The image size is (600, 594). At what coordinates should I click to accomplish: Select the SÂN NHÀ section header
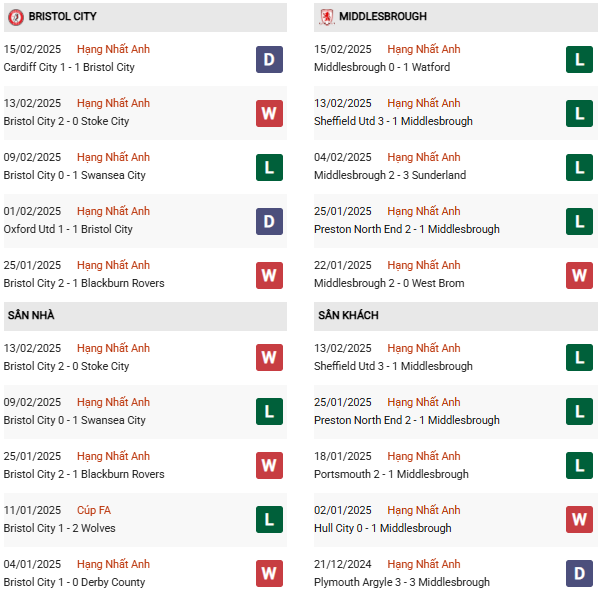(31, 316)
